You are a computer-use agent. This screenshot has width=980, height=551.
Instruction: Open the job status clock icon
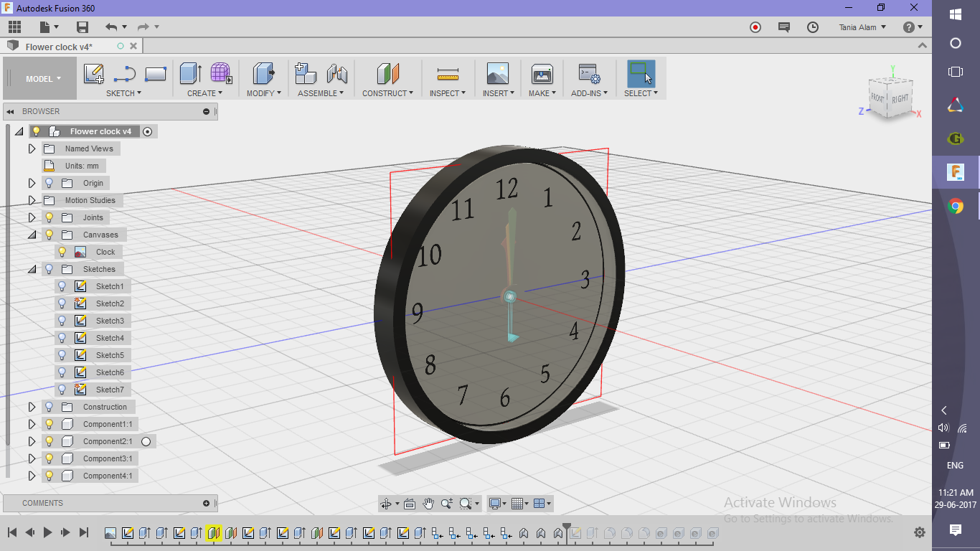(x=812, y=27)
